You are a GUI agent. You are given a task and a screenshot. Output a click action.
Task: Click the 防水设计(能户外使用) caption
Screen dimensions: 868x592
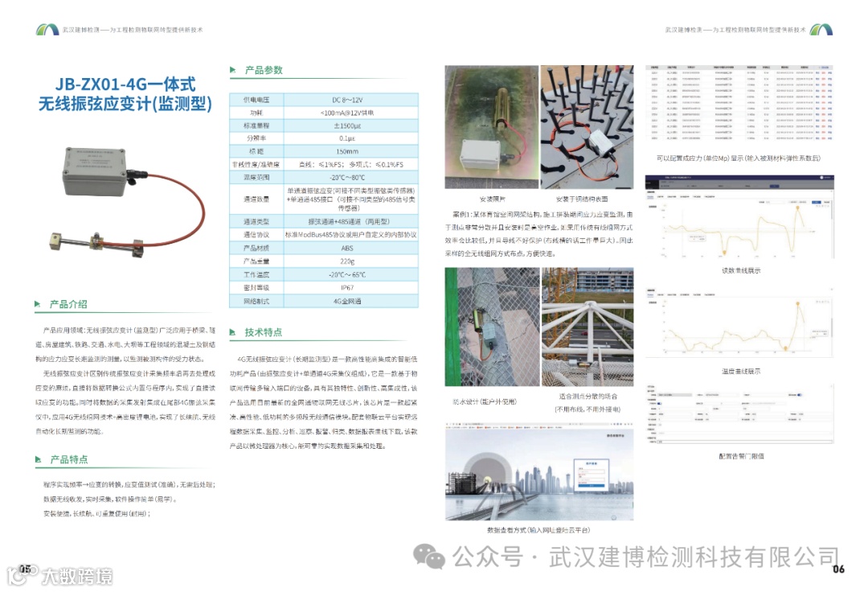(485, 401)
